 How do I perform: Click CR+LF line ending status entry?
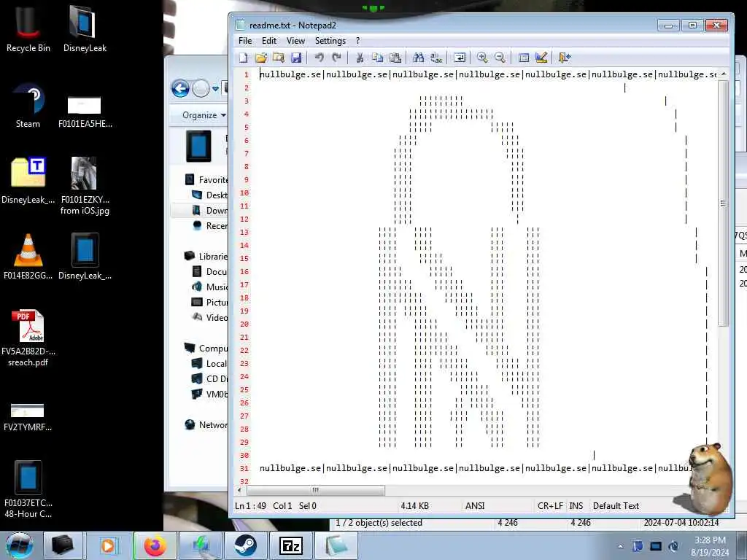tap(550, 506)
